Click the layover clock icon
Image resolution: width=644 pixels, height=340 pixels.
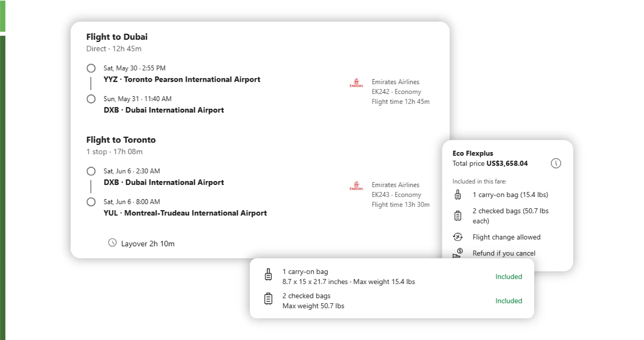click(112, 243)
